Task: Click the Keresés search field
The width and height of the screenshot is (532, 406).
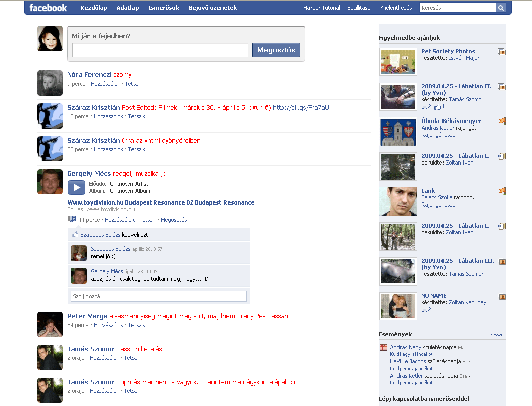Action: pos(457,8)
